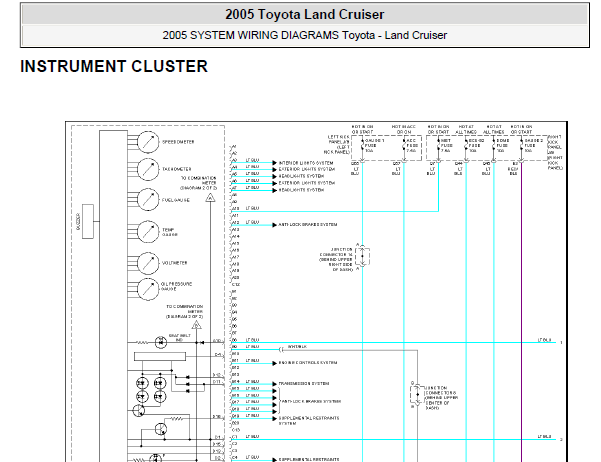Screen dimensions: 601x462
Task: Click the "ENGINE CONTROLS SYSTEM" label
Action: [308, 363]
